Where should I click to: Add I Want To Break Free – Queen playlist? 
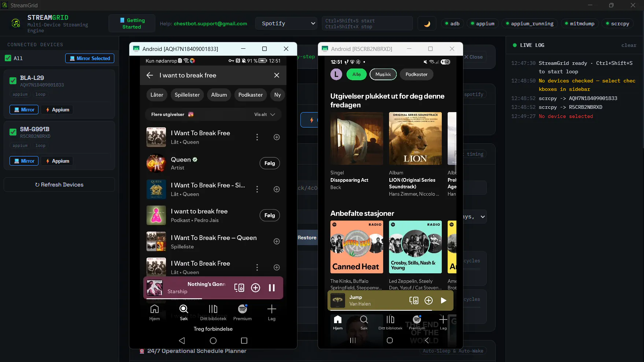tap(277, 241)
